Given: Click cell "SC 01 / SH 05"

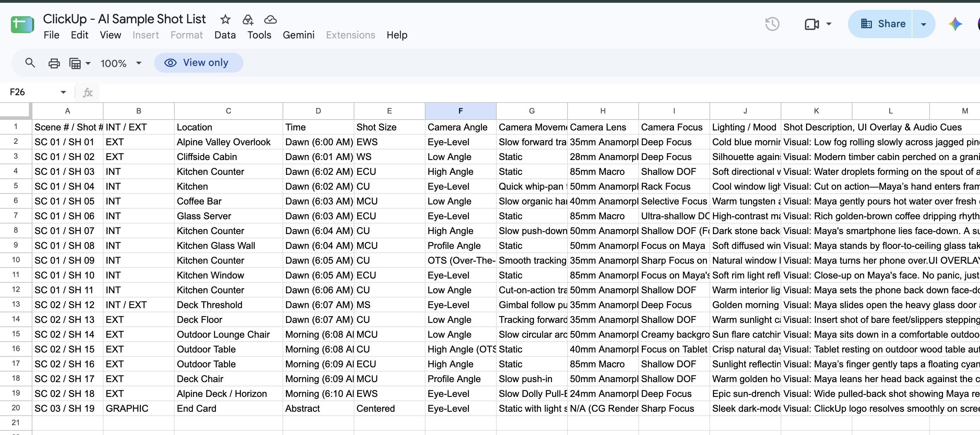Looking at the screenshot, I should [x=67, y=201].
